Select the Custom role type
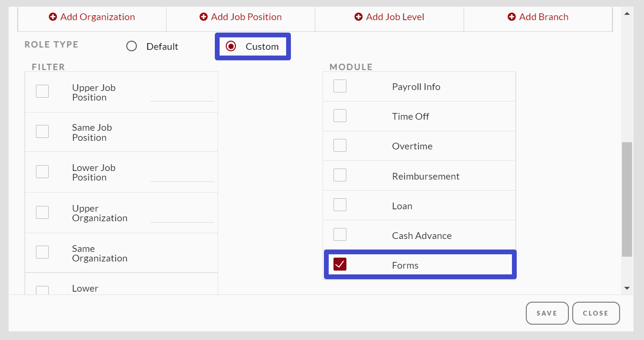The image size is (644, 340). point(231,46)
